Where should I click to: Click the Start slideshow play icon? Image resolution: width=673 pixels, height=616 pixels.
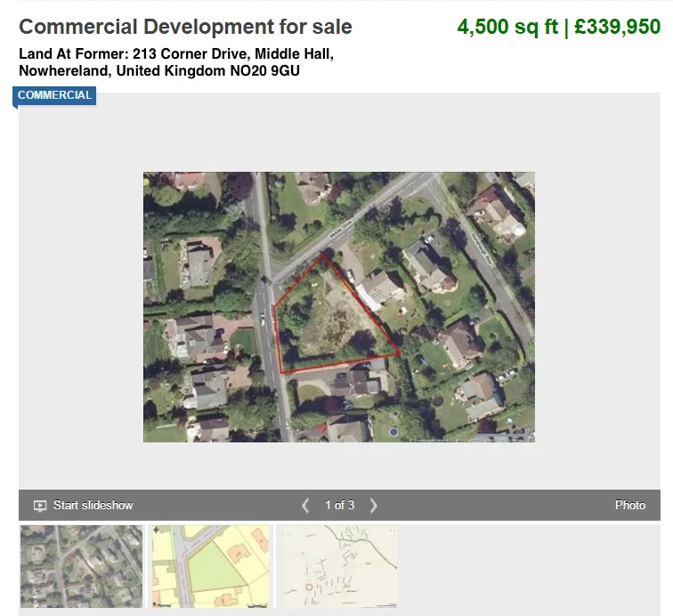40,506
